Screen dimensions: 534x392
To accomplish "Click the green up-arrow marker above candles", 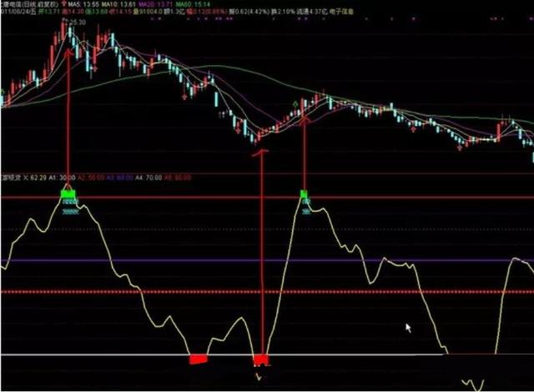I will (295, 103).
